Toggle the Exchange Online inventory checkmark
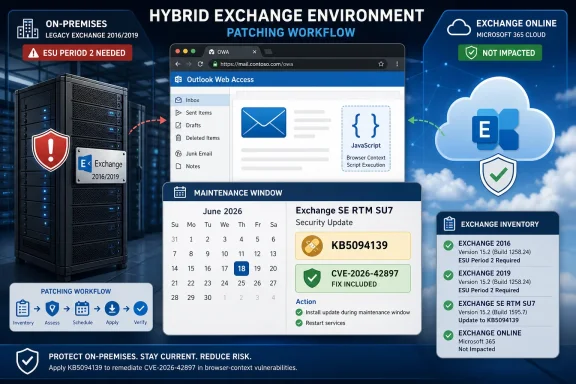This screenshot has height=384, width=576. [x=448, y=335]
